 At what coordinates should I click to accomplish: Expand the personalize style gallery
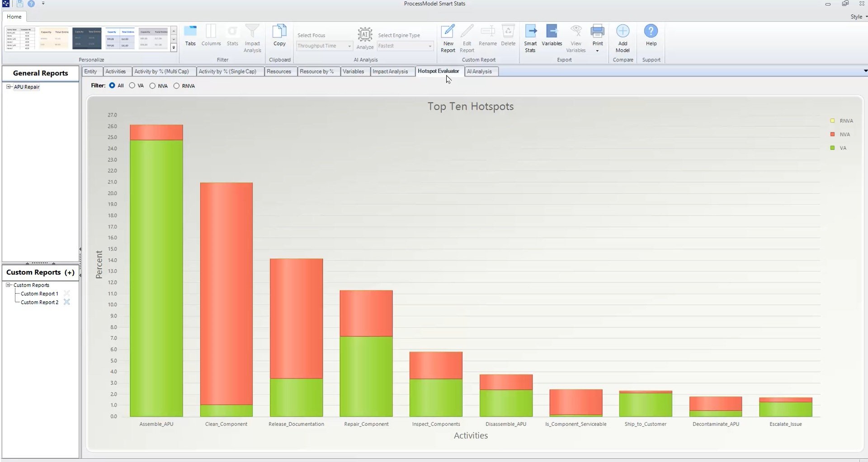point(174,47)
